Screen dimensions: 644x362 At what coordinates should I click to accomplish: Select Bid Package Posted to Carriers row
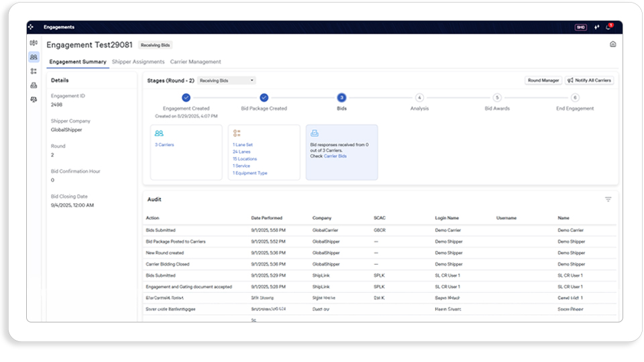point(380,242)
